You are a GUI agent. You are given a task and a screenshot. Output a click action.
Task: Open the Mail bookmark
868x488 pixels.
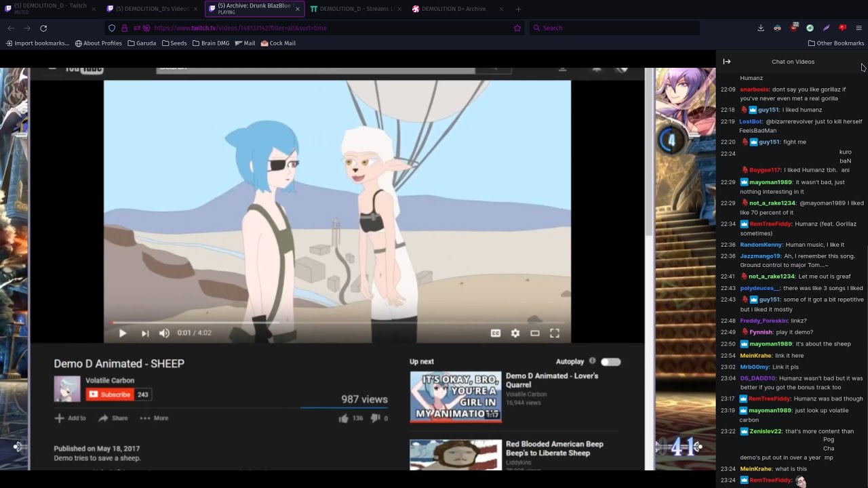tap(245, 43)
